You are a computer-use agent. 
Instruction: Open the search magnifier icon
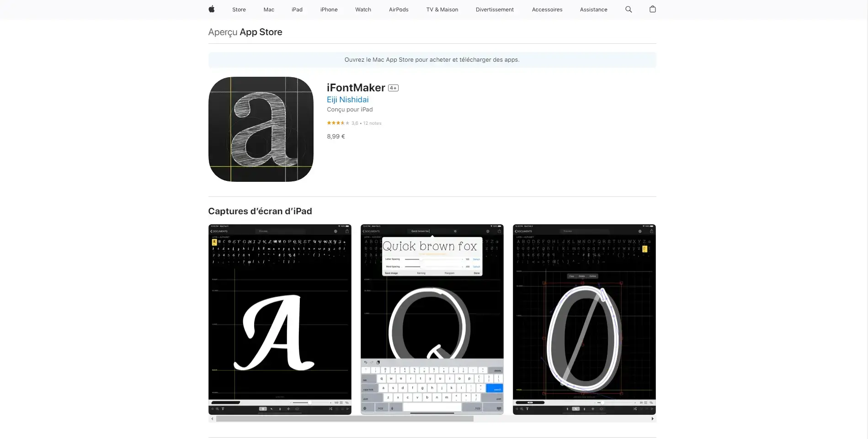[x=628, y=9]
